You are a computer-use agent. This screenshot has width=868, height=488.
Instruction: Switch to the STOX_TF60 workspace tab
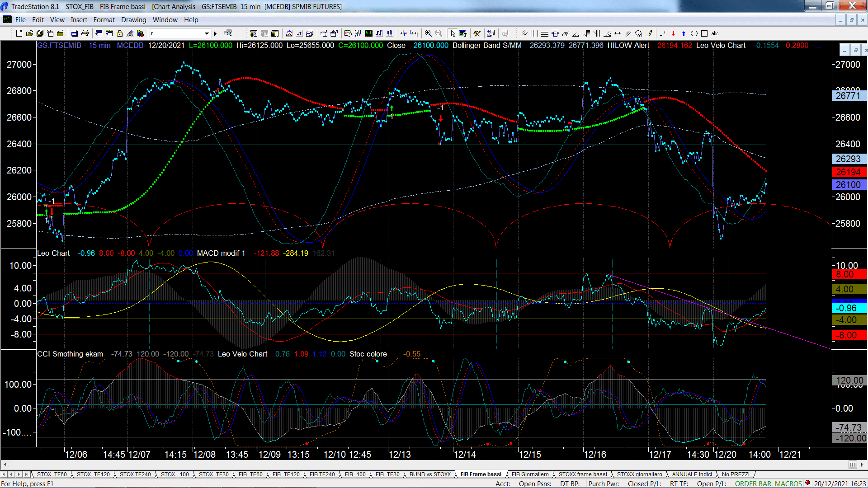point(52,474)
